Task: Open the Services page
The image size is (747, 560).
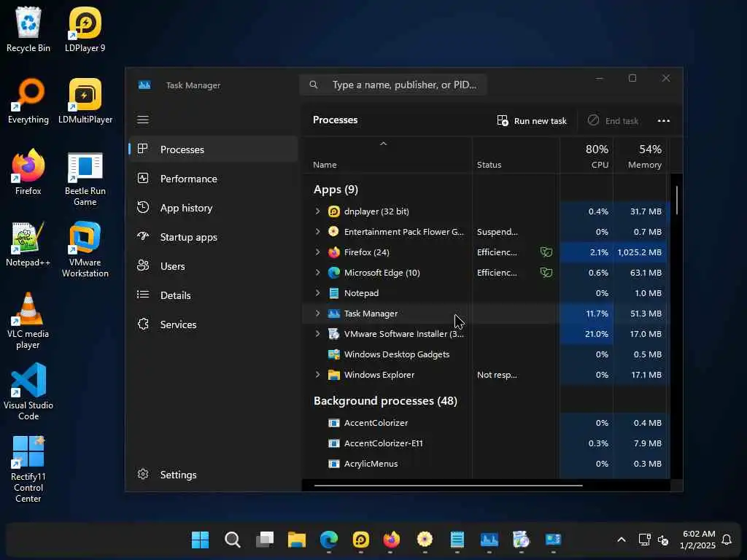Action: 214,324
